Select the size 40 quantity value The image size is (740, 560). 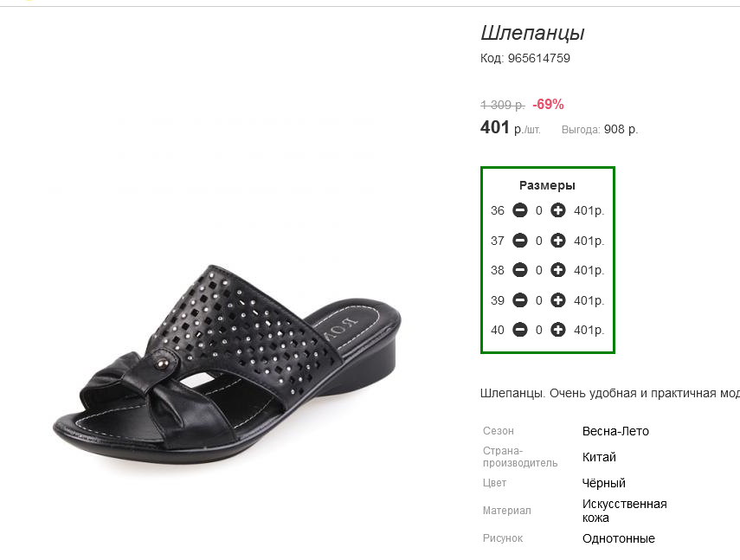pyautogui.click(x=539, y=331)
